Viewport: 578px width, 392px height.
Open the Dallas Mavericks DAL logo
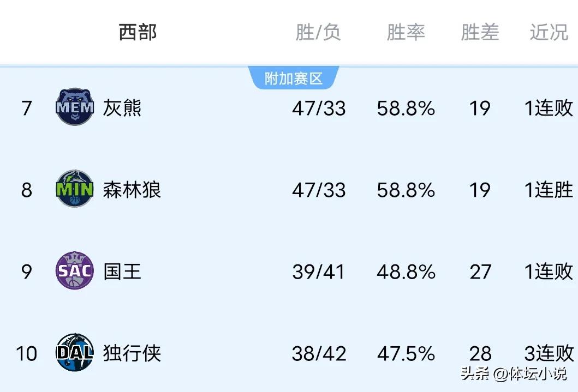coord(75,352)
